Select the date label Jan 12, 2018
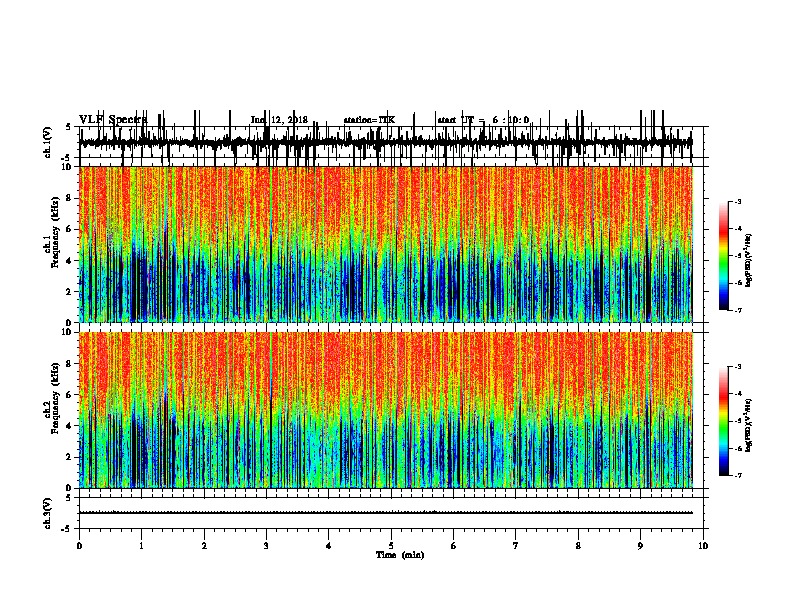The width and height of the screenshot is (792, 612). tap(279, 120)
